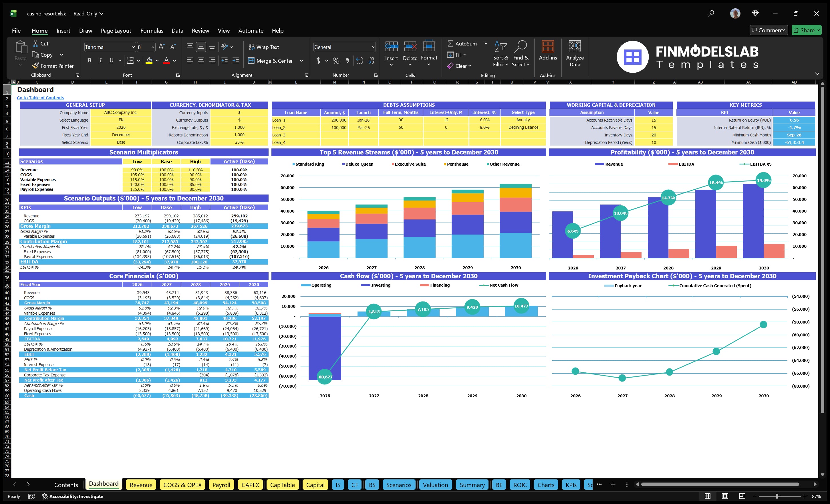Click the AutoSum icon

pyautogui.click(x=451, y=43)
